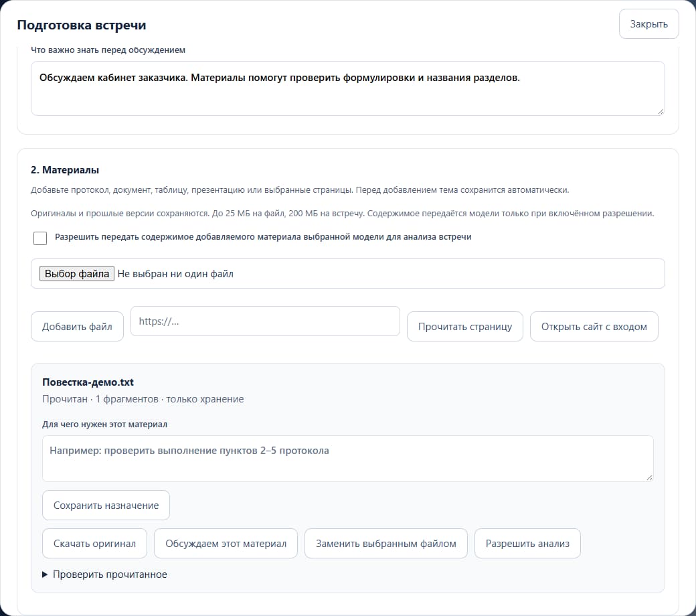The width and height of the screenshot is (696, 616).
Task: Click Заменить выбранным файлом button
Action: coord(385,544)
